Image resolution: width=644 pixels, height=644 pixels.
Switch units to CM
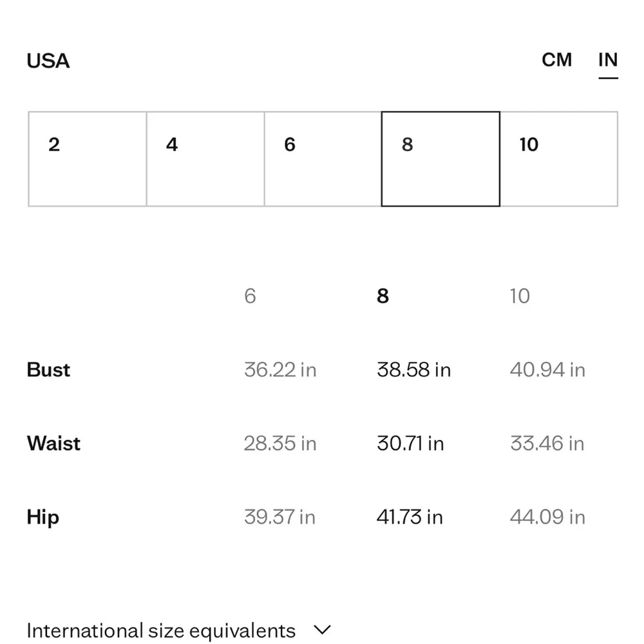[x=556, y=60]
